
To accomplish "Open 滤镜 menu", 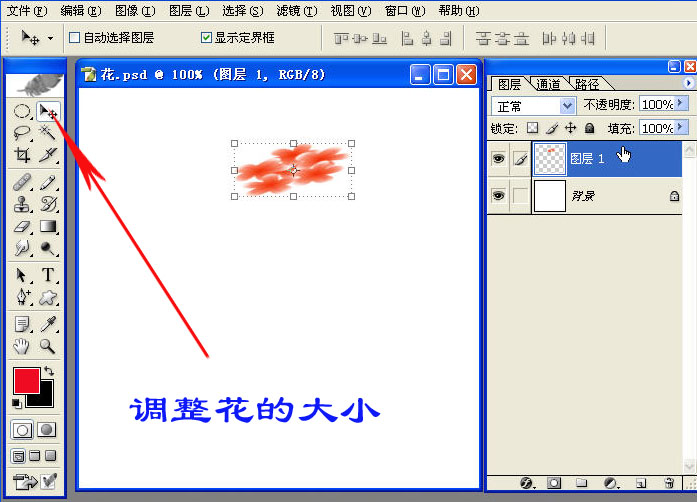I will pyautogui.click(x=296, y=11).
